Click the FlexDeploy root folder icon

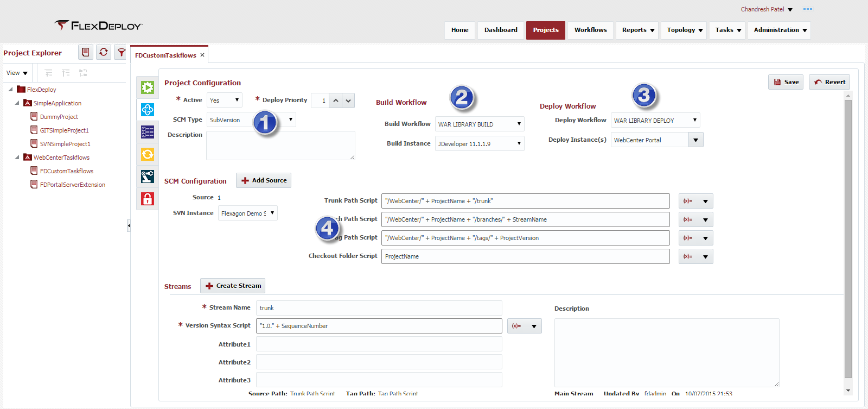click(x=21, y=89)
